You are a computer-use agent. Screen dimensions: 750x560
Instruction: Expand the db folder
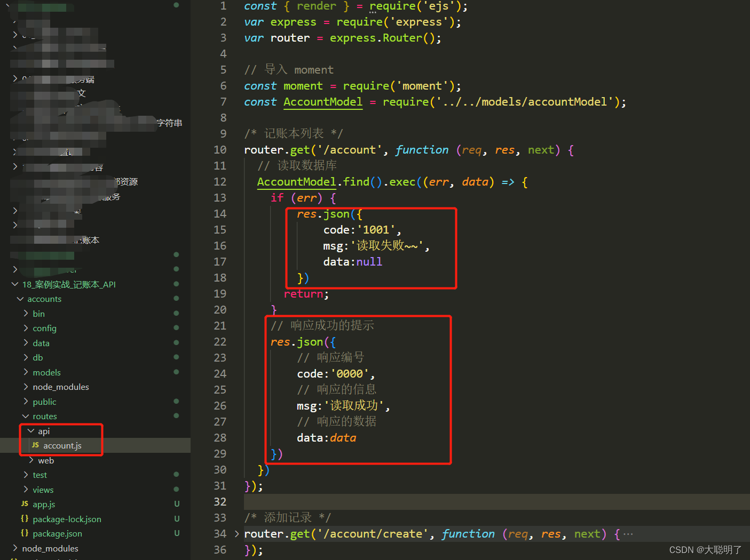click(x=26, y=357)
